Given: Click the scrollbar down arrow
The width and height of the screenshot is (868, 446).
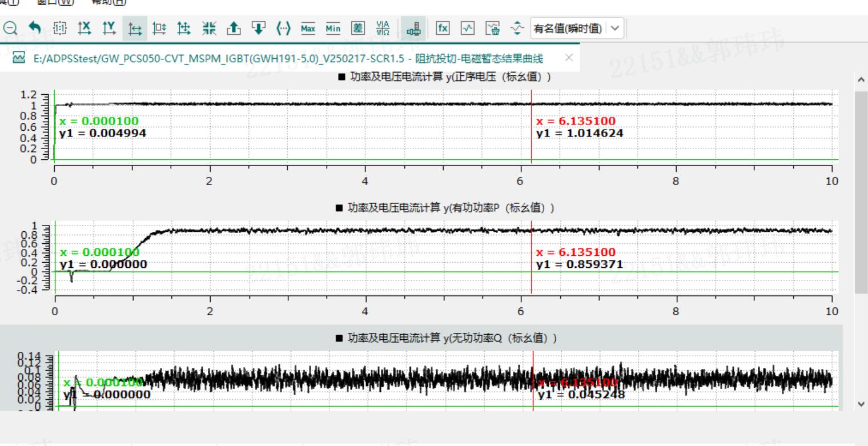Looking at the screenshot, I should (x=861, y=404).
